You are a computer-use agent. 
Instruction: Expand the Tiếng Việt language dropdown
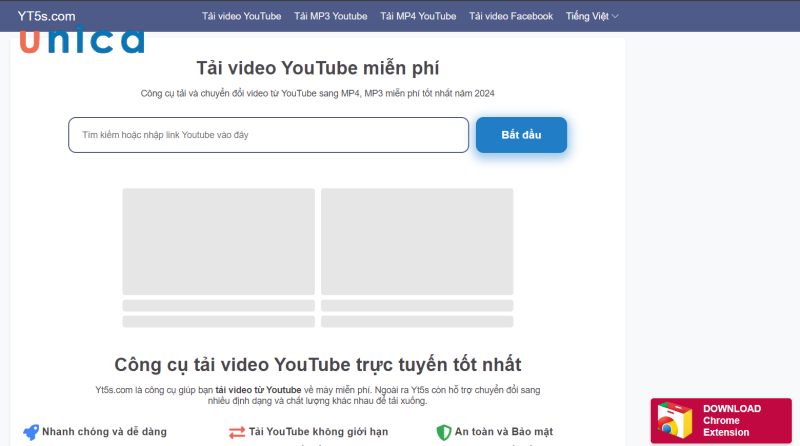[x=592, y=16]
